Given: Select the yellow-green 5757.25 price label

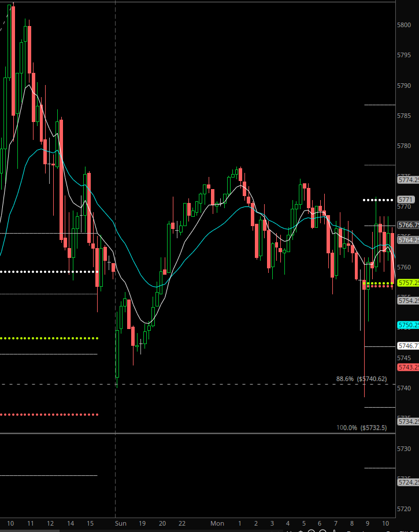Looking at the screenshot, I should click(408, 283).
